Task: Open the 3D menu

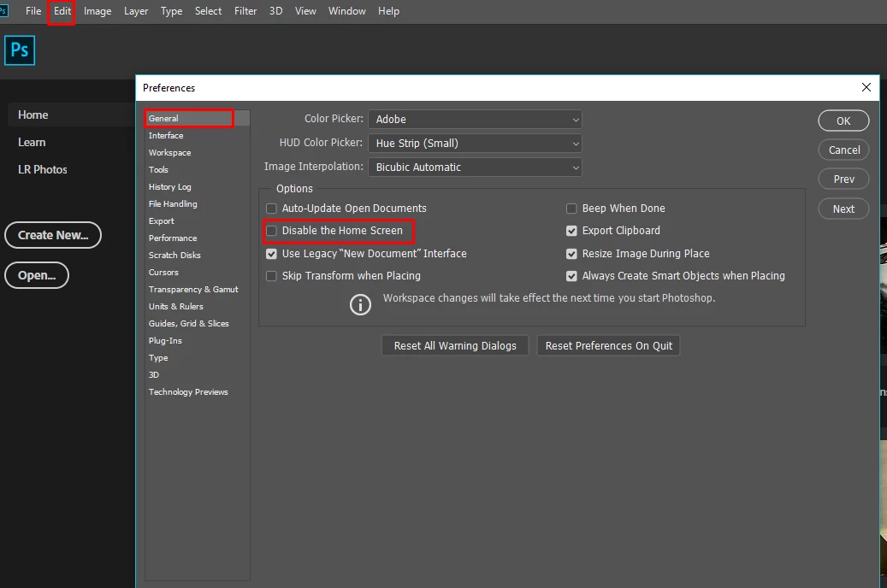Action: 275,11
